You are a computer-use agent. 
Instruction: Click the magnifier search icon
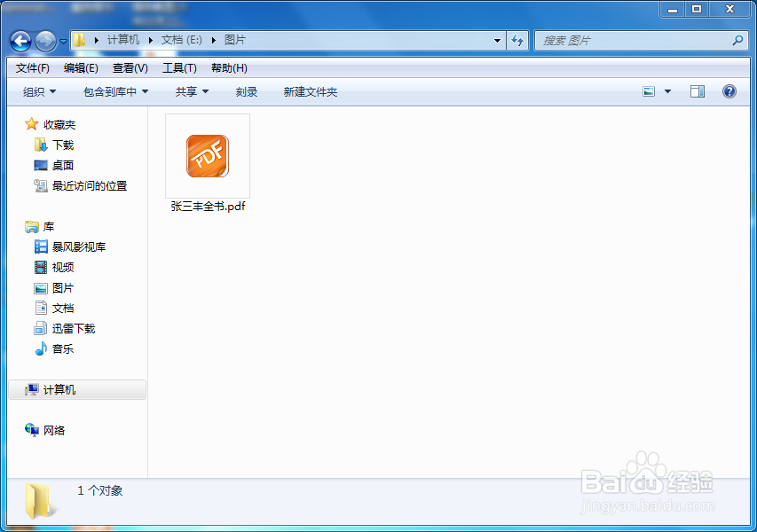[737, 41]
